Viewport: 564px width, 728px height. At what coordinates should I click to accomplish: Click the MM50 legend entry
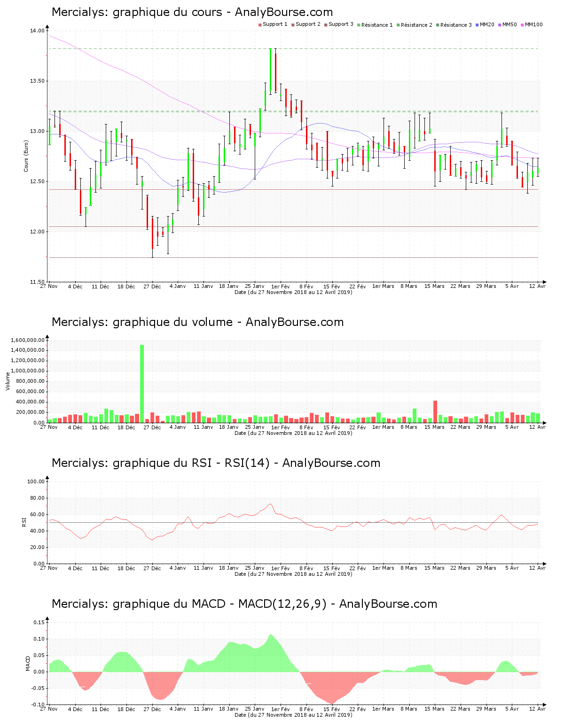coord(507,24)
